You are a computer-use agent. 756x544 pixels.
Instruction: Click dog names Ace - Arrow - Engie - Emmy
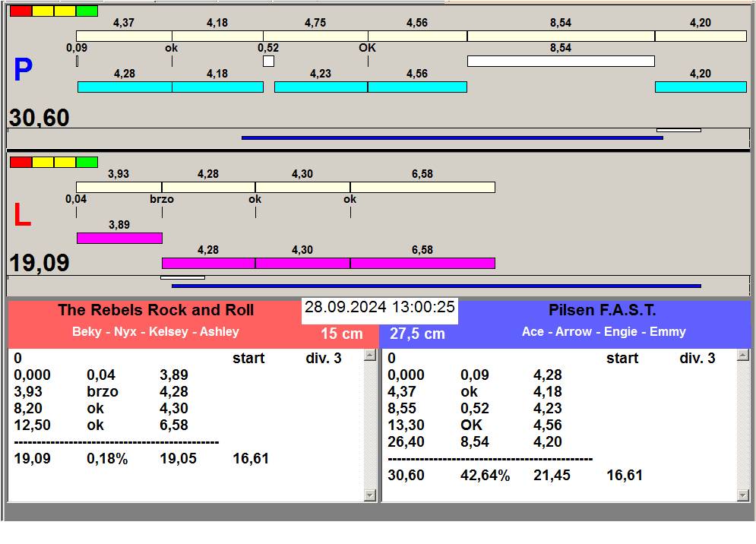point(603,332)
